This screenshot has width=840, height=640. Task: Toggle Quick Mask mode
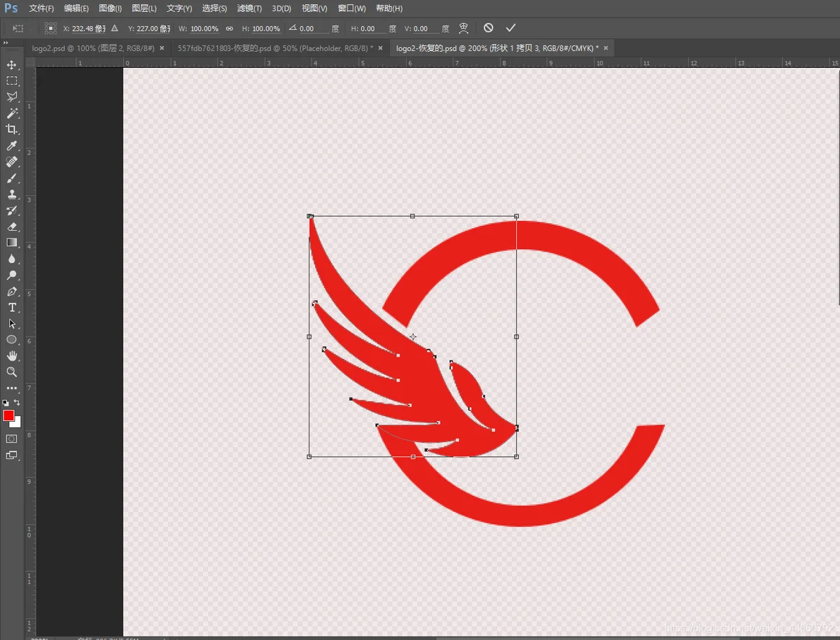pos(12,439)
